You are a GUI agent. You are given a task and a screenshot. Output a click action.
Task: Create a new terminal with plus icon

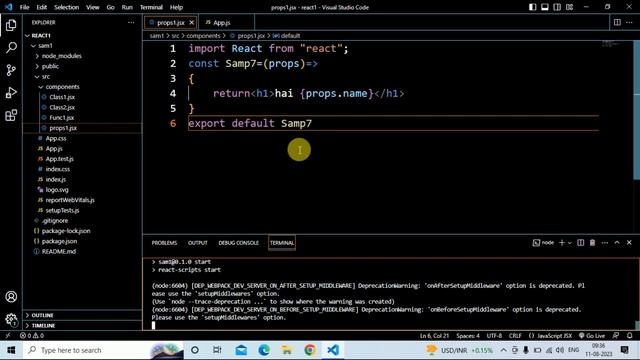tap(562, 242)
